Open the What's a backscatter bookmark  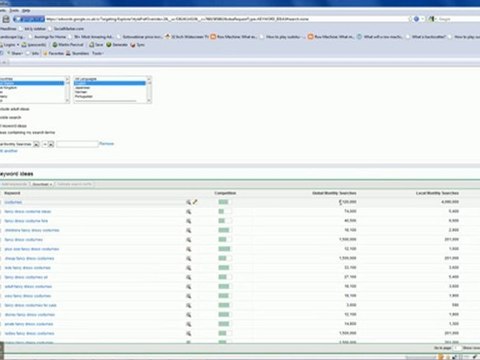click(x=427, y=36)
